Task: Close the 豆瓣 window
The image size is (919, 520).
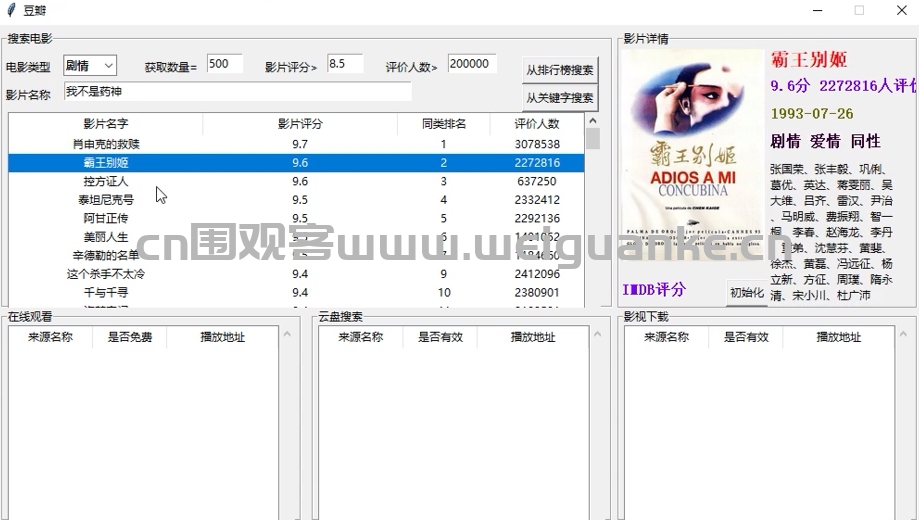Action: (901, 11)
